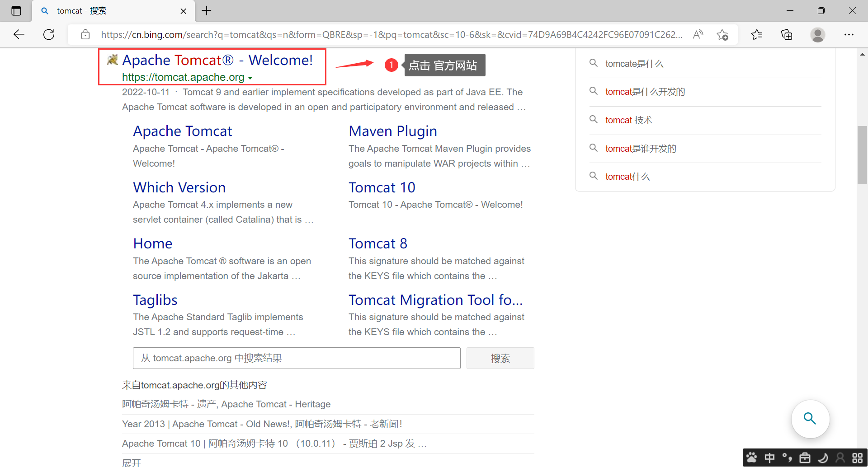Click the page vertical scrollbar thumb
This screenshot has width=868, height=467.
862,155
